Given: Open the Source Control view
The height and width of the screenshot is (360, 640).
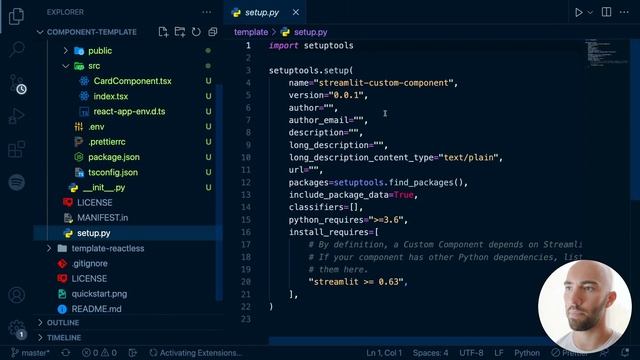Looking at the screenshot, I should (16, 84).
